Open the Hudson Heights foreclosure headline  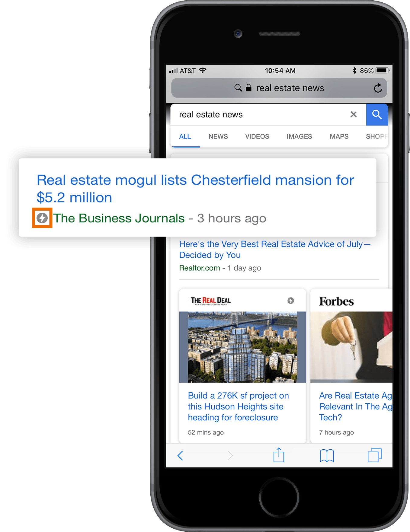click(x=238, y=406)
